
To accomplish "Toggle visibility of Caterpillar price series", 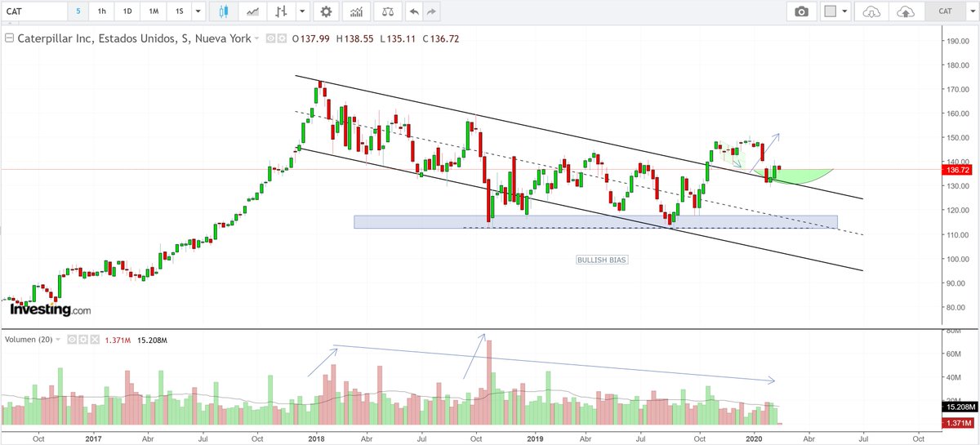I will pos(272,38).
